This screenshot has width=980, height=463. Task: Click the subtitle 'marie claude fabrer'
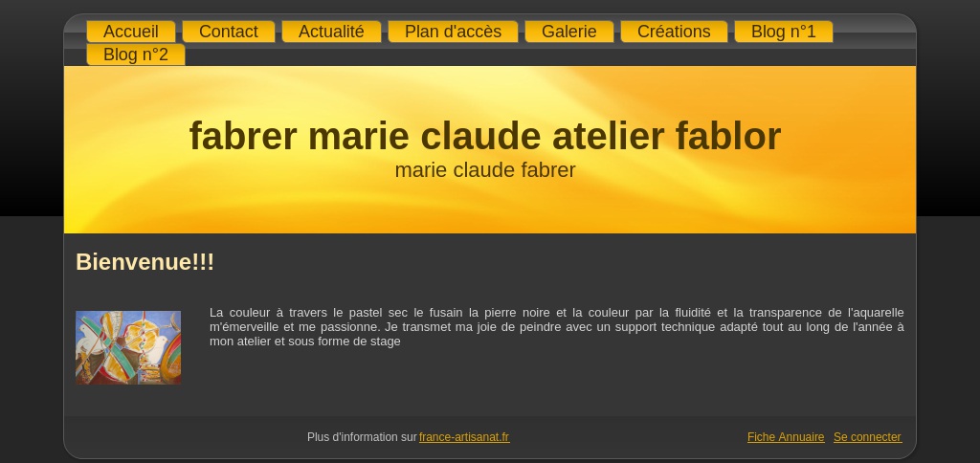(x=485, y=170)
